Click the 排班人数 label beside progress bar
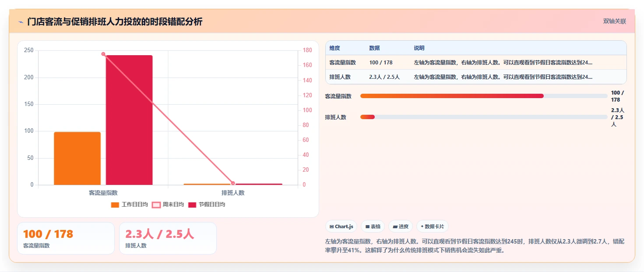 click(x=336, y=117)
